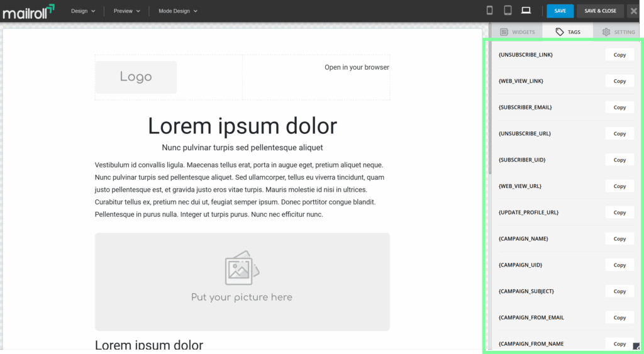Screen dimensions: 644x354
Task: Switch to mobile phone preview icon
Action: [x=490, y=11]
